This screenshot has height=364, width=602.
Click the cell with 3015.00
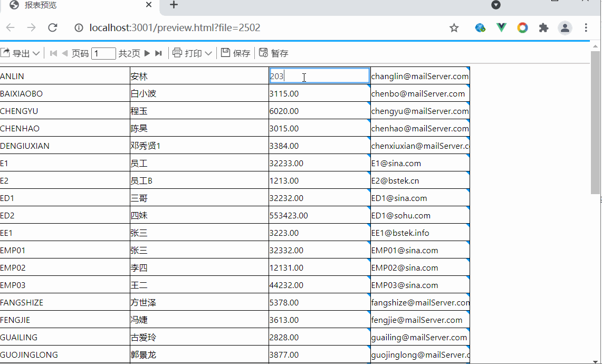tap(319, 128)
